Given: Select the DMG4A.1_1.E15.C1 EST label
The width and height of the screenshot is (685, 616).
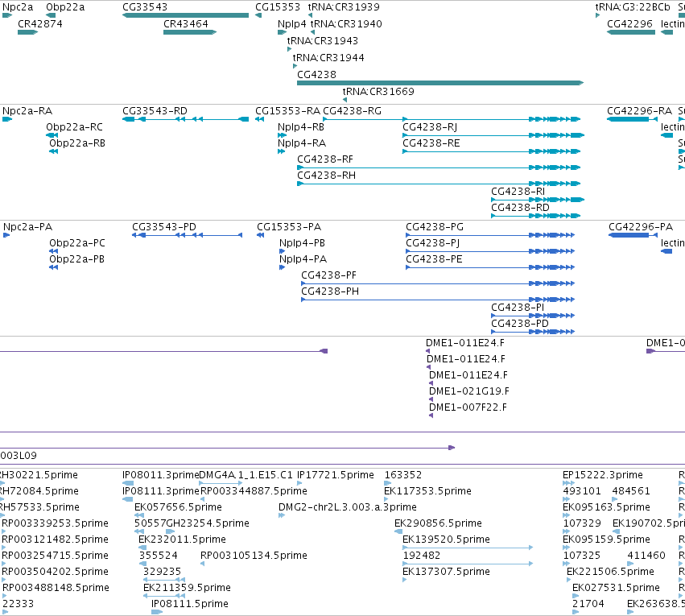Looking at the screenshot, I should click(246, 475).
